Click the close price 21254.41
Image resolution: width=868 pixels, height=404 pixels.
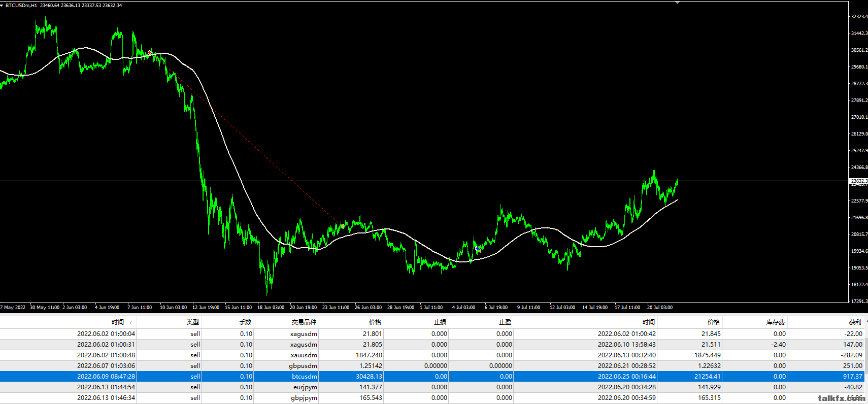pos(708,376)
